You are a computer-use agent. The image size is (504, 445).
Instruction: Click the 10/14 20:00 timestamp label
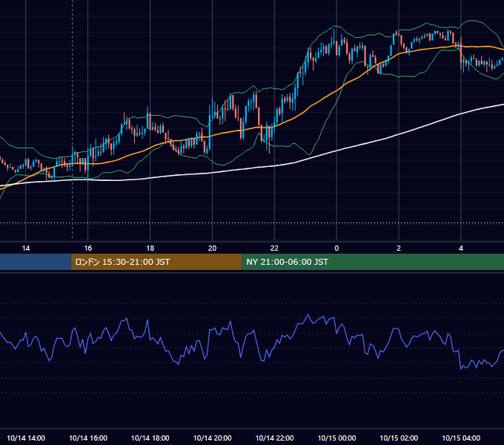(212, 438)
